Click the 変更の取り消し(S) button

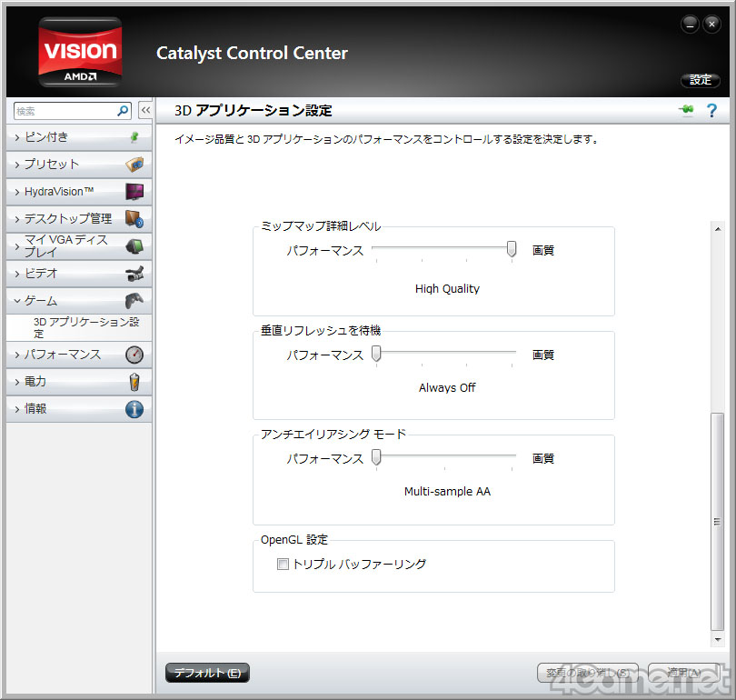(x=588, y=673)
